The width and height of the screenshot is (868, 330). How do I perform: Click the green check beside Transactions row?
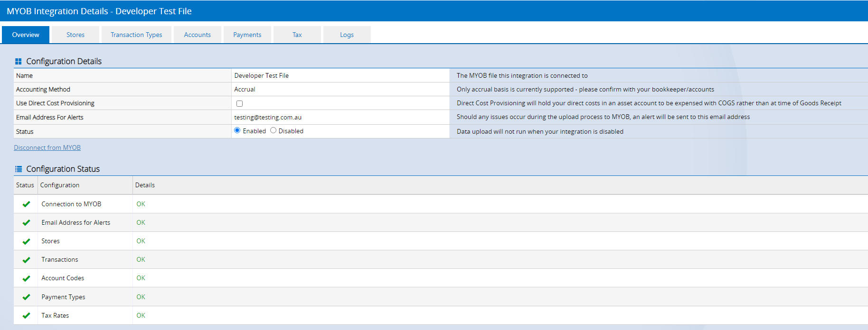(x=26, y=260)
